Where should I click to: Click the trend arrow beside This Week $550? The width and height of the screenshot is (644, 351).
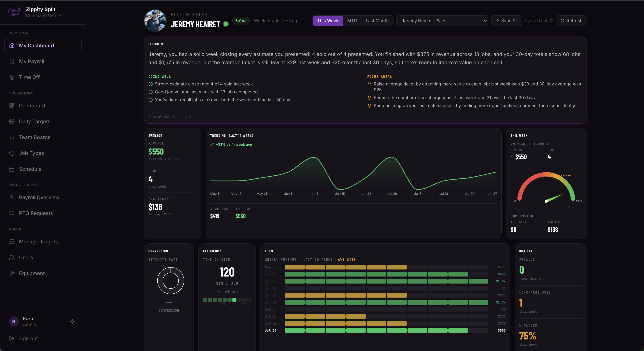(512, 157)
